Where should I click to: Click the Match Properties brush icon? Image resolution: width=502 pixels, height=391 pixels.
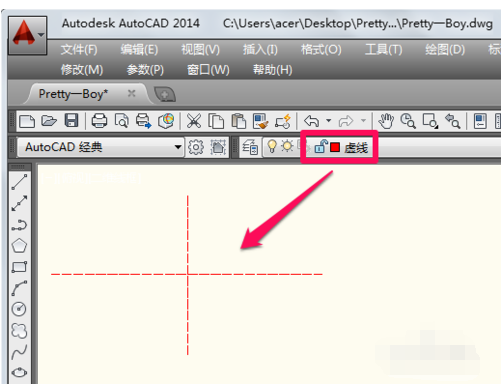click(x=261, y=121)
